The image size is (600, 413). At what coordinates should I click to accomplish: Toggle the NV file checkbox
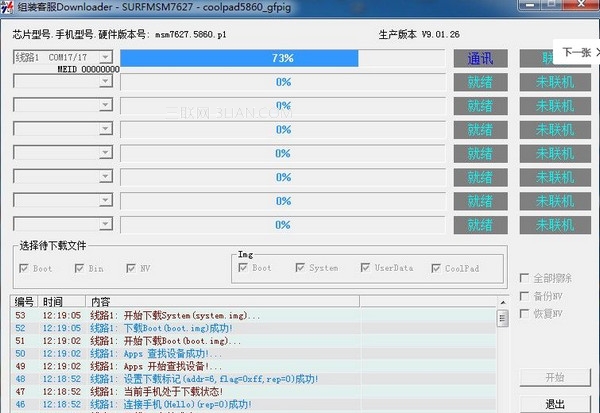[x=131, y=268]
